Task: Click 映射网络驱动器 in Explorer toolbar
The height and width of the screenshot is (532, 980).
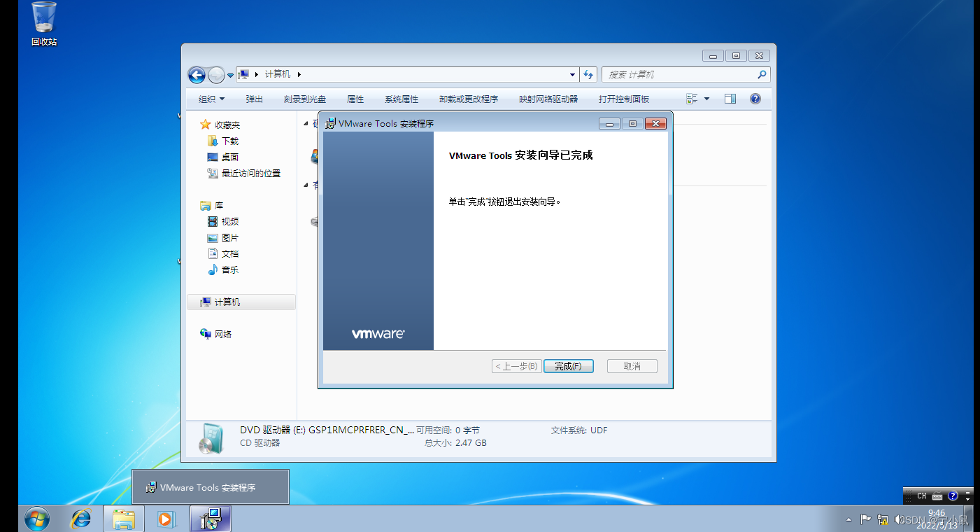Action: coord(548,99)
